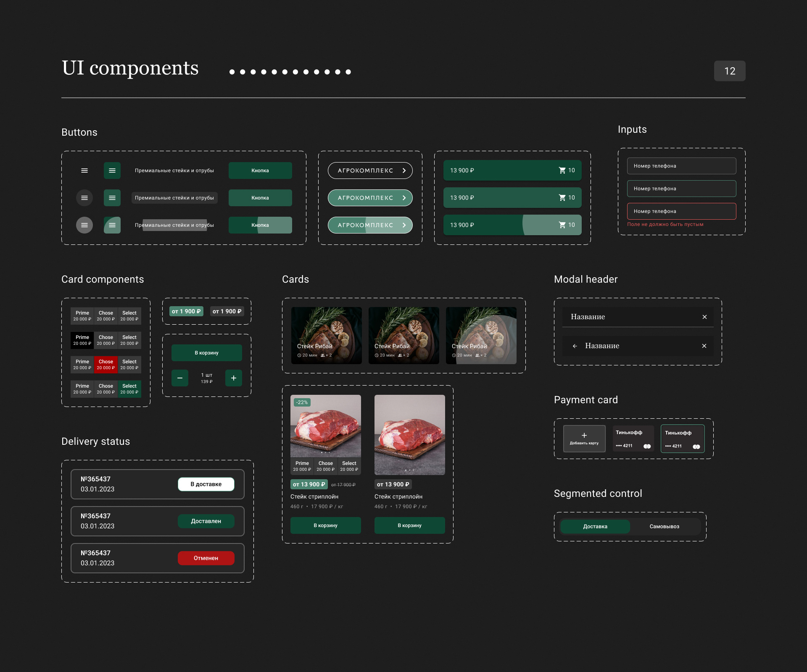Click the top 13 900 ₽ cart button

(512, 171)
